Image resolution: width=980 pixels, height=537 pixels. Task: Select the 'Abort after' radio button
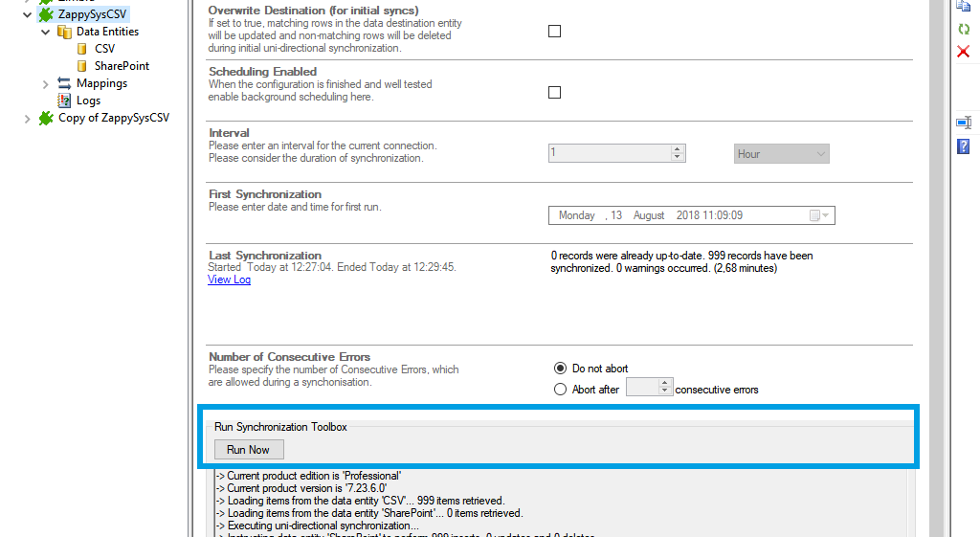[561, 390]
